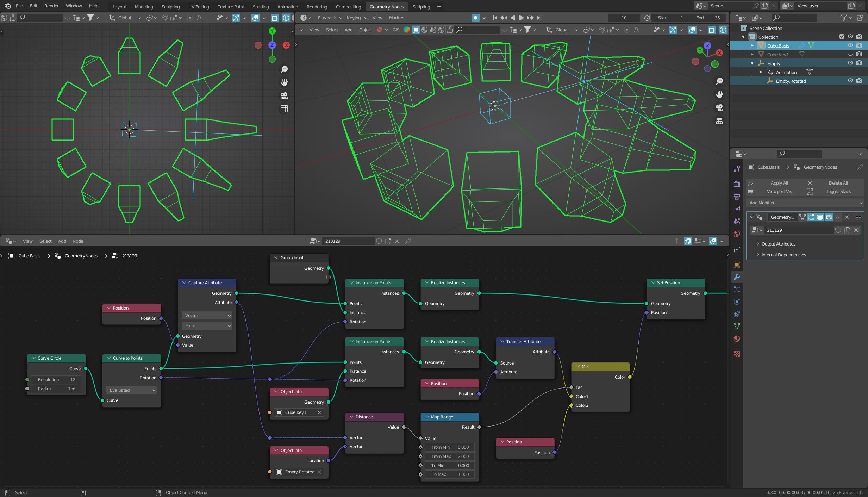
Task: Open the World properties globe icon
Action: pos(737,234)
